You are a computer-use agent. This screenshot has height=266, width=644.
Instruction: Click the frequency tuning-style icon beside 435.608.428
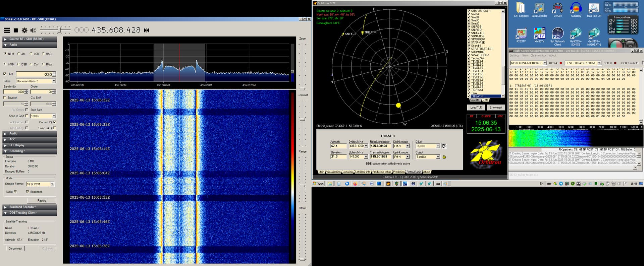pyautogui.click(x=147, y=30)
